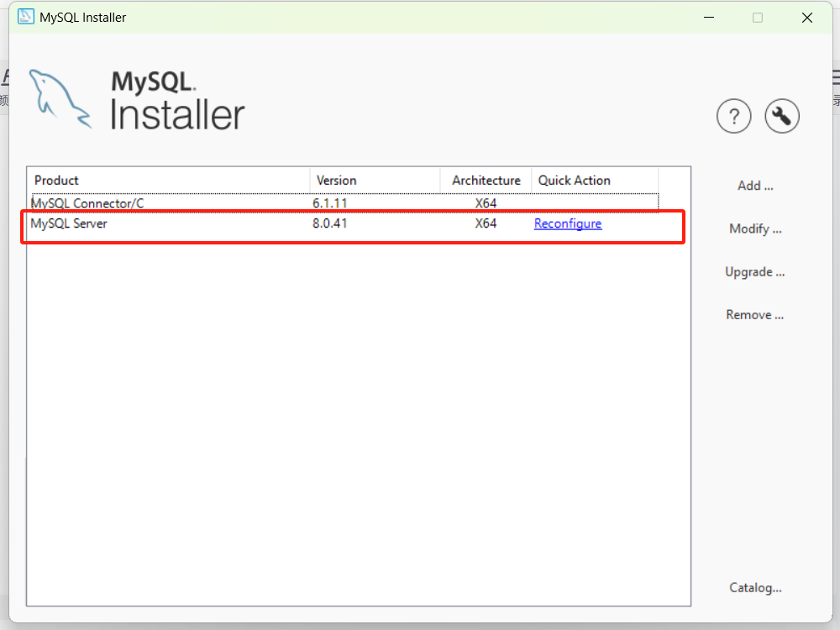Click the Architecture column header
Image resolution: width=840 pixels, height=630 pixels.
[485, 180]
